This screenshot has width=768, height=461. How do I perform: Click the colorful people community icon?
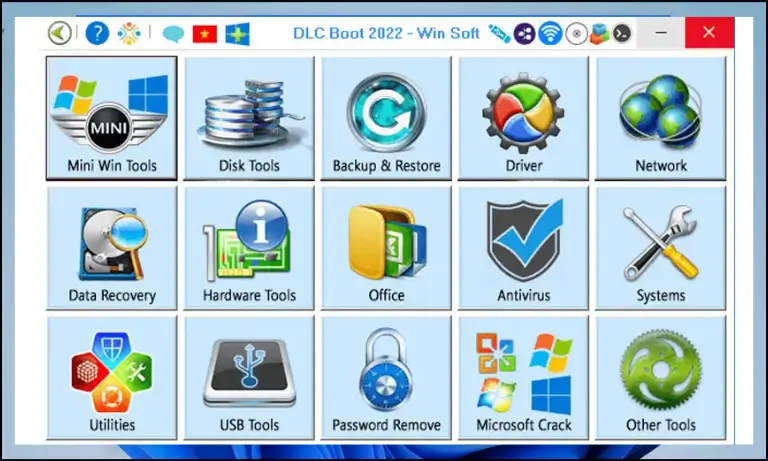[x=129, y=33]
